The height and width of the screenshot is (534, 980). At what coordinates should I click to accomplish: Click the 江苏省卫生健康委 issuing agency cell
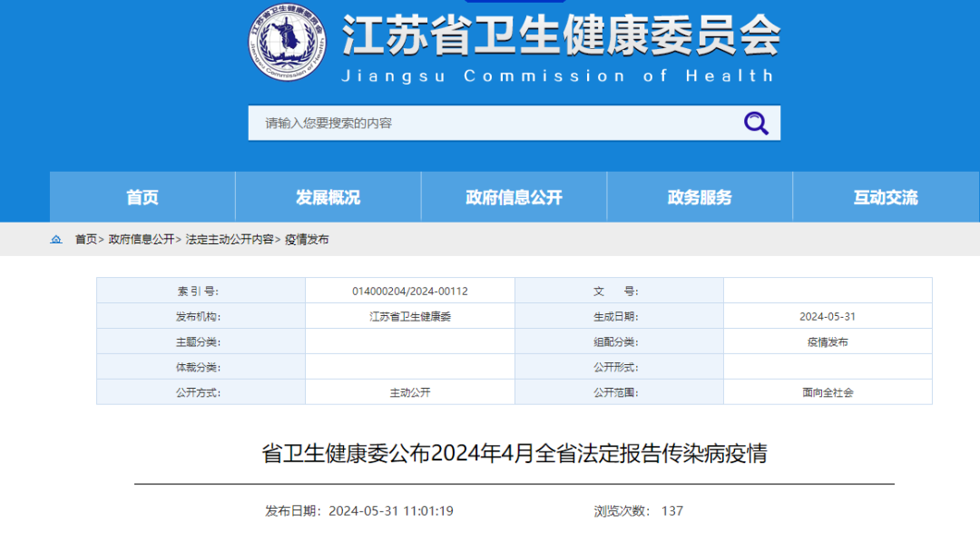click(x=410, y=315)
